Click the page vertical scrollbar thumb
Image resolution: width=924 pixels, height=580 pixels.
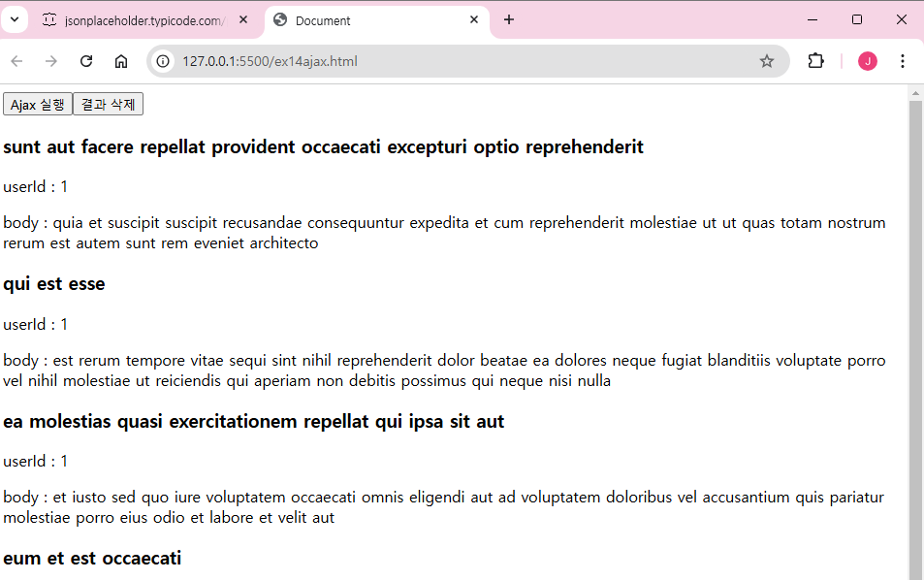pos(915,338)
